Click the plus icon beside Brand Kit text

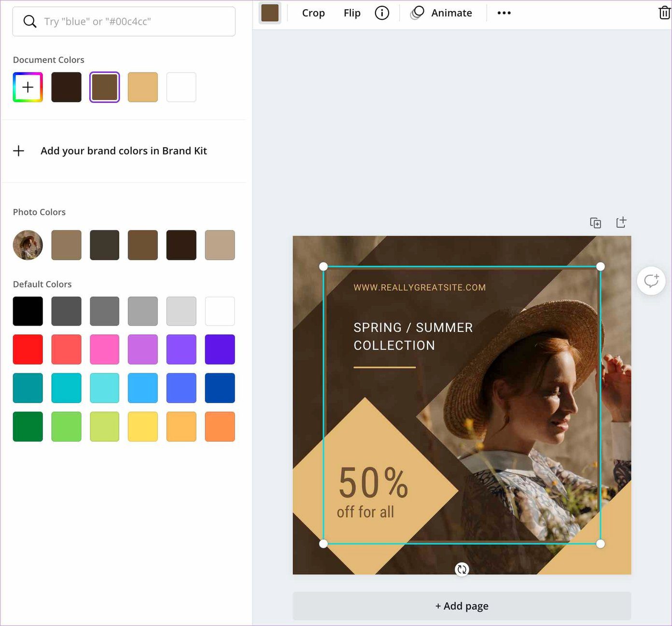pyautogui.click(x=19, y=151)
